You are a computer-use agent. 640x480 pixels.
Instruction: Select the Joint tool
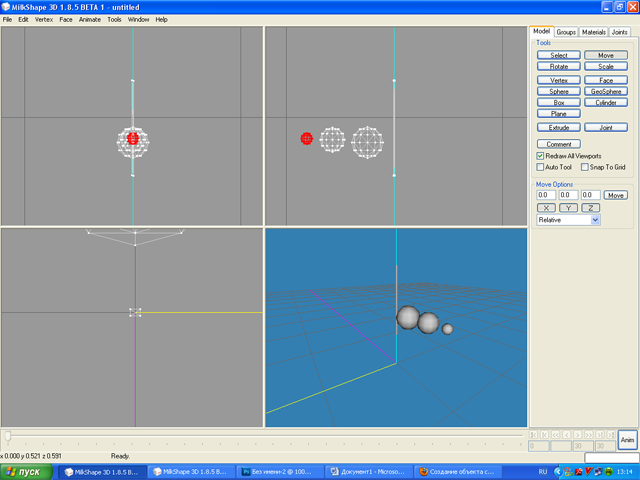click(x=605, y=128)
